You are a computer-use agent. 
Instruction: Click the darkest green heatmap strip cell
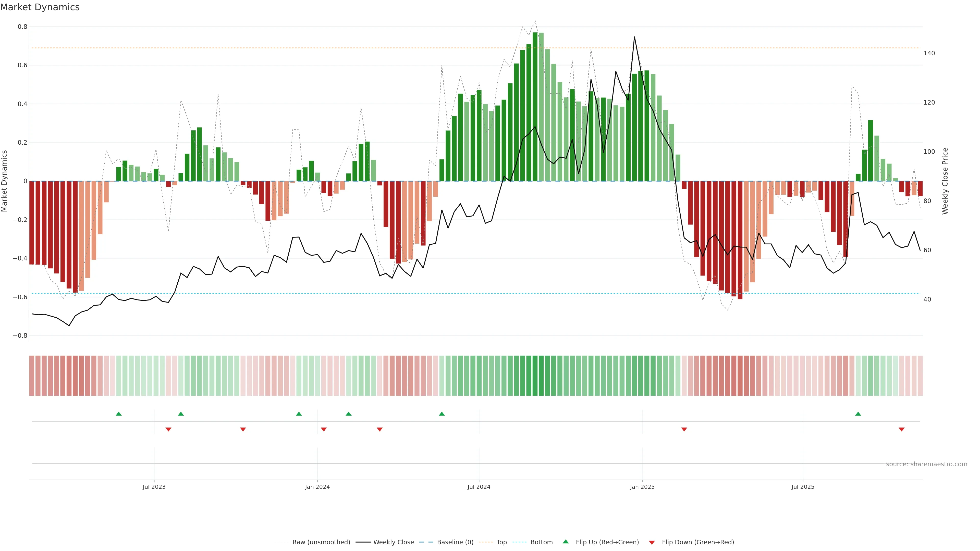535,376
